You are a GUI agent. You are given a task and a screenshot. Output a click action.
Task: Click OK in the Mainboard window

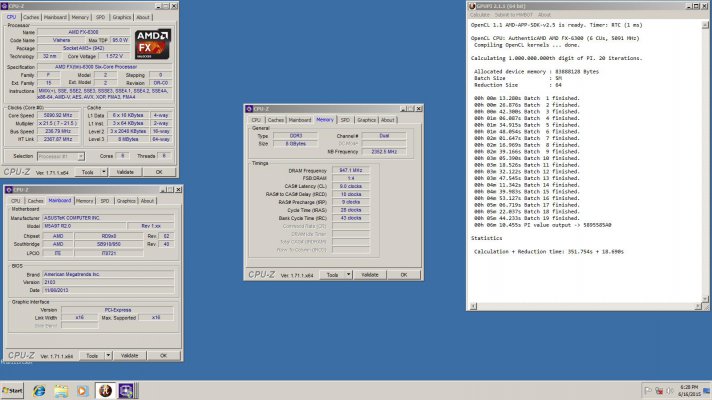(163, 356)
